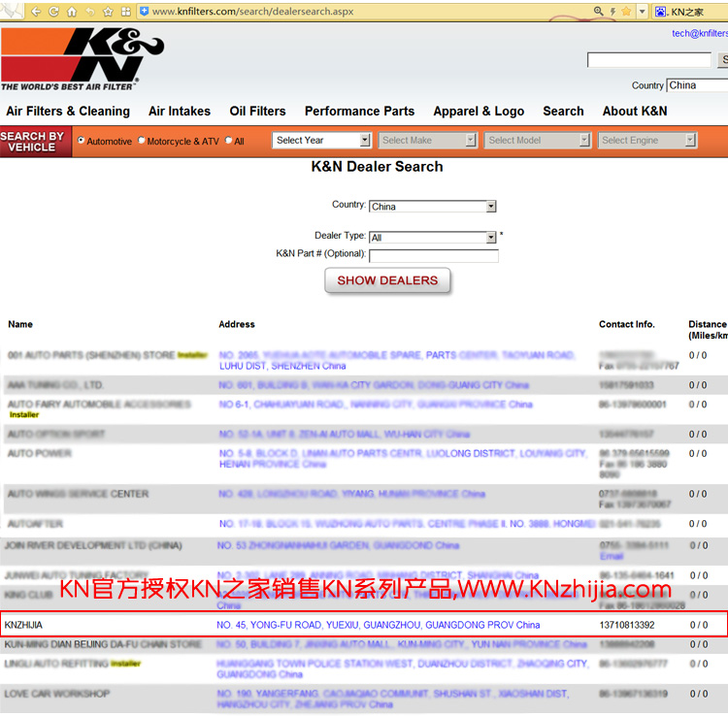Click phone number 13710813392
Screen dimensions: 728x716
pos(627,625)
